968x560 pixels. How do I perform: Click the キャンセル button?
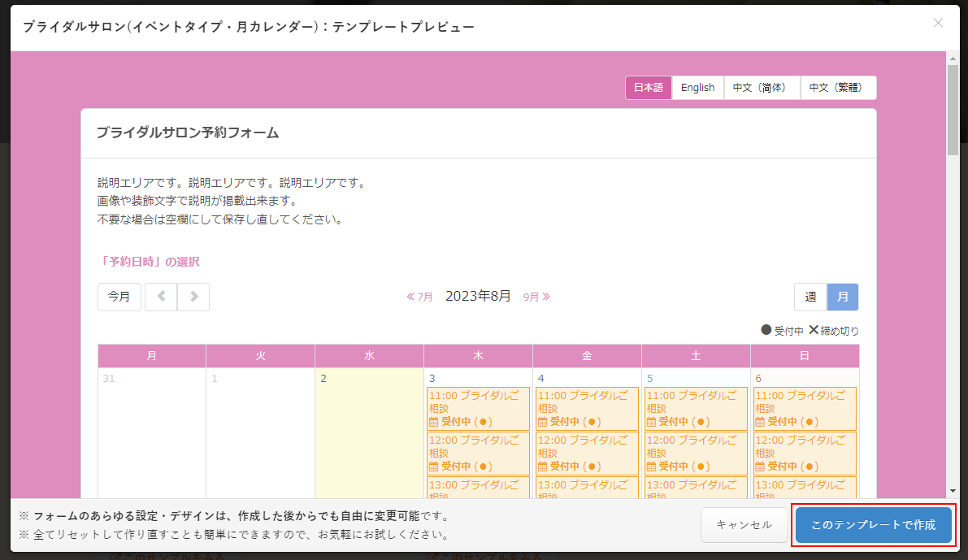point(744,525)
